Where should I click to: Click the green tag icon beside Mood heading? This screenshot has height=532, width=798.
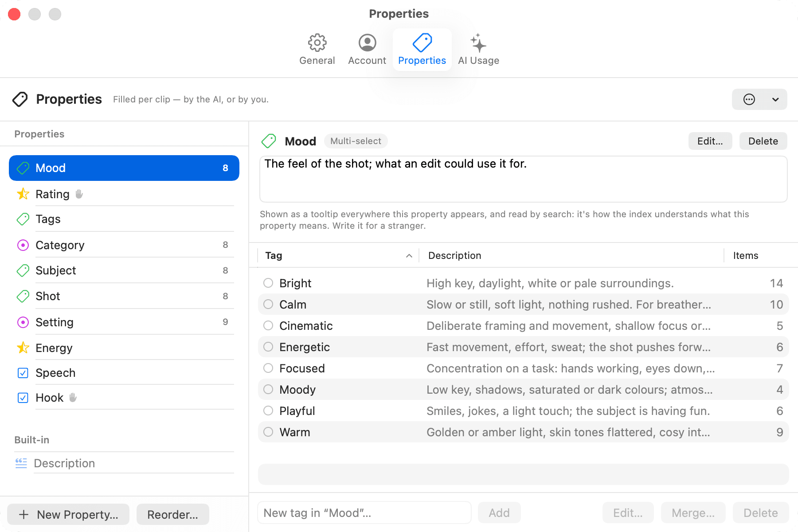[x=269, y=141]
